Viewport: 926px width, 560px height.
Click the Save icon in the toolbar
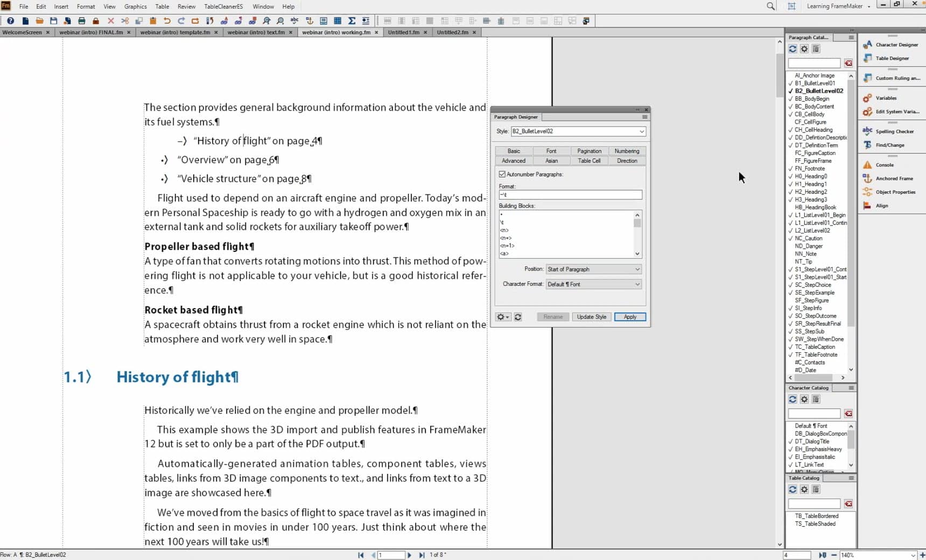point(53,21)
